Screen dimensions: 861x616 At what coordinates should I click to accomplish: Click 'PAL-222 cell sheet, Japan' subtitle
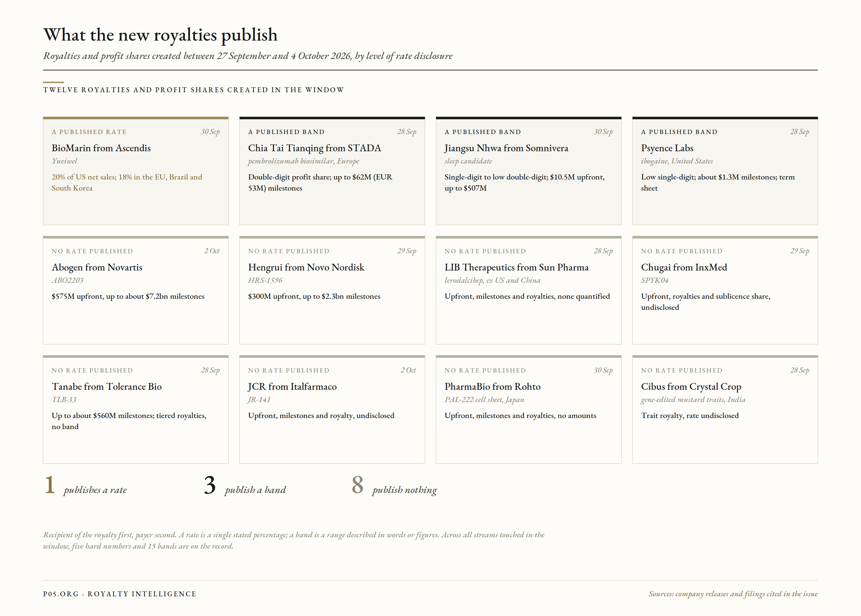click(484, 399)
